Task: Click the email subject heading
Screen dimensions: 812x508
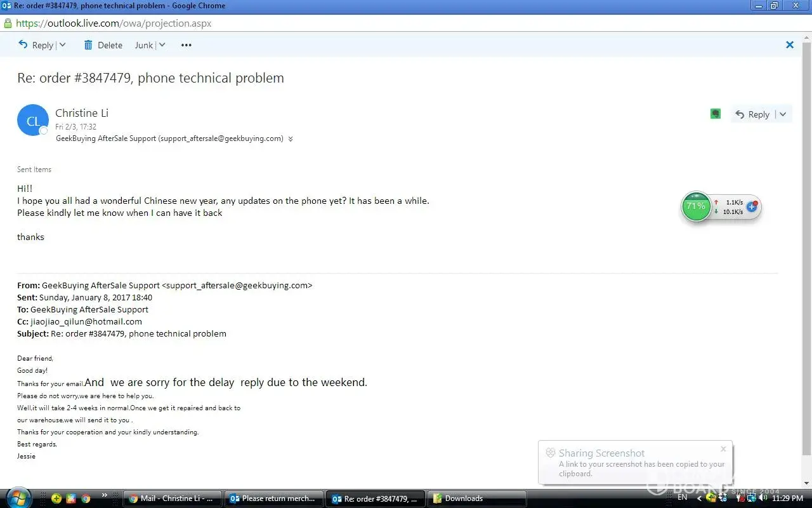Action: (150, 78)
